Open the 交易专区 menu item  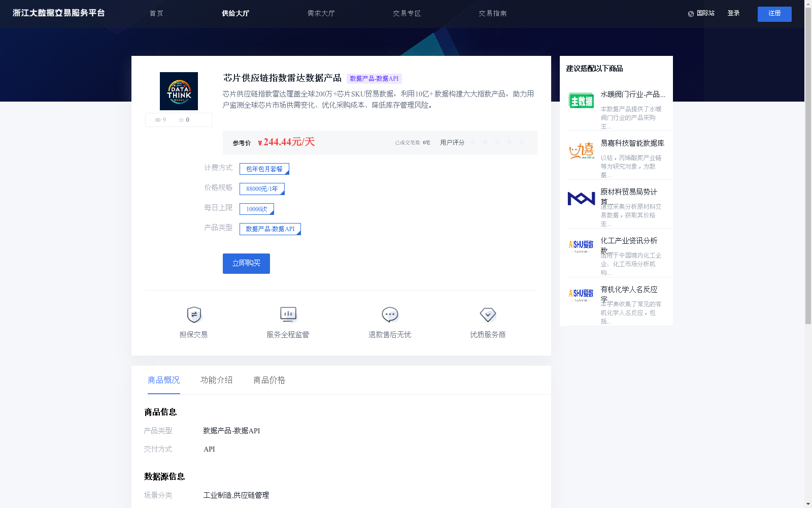[407, 13]
